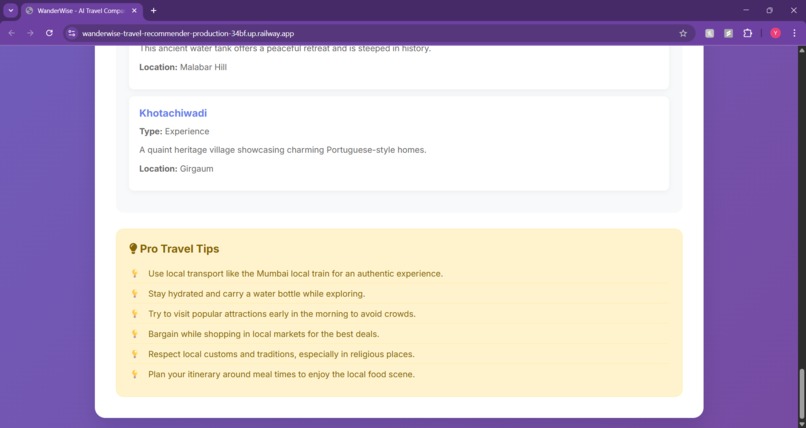This screenshot has height=428, width=806.
Task: Click the lightbulb icon beside Pro Travel Tips
Action: coord(133,249)
